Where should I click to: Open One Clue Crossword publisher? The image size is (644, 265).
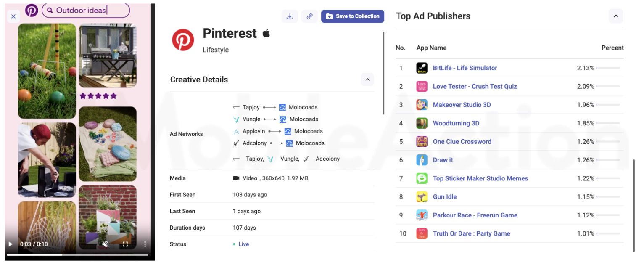pos(462,142)
